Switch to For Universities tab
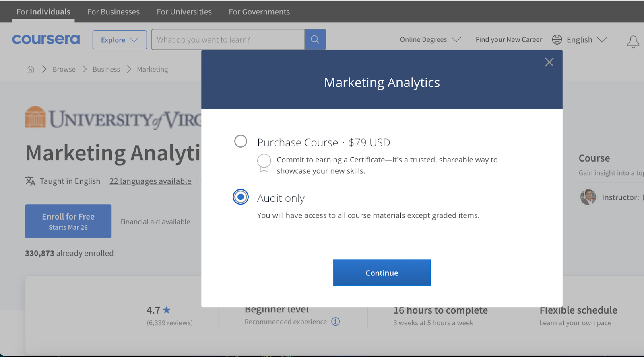This screenshot has height=357, width=644. tap(184, 12)
